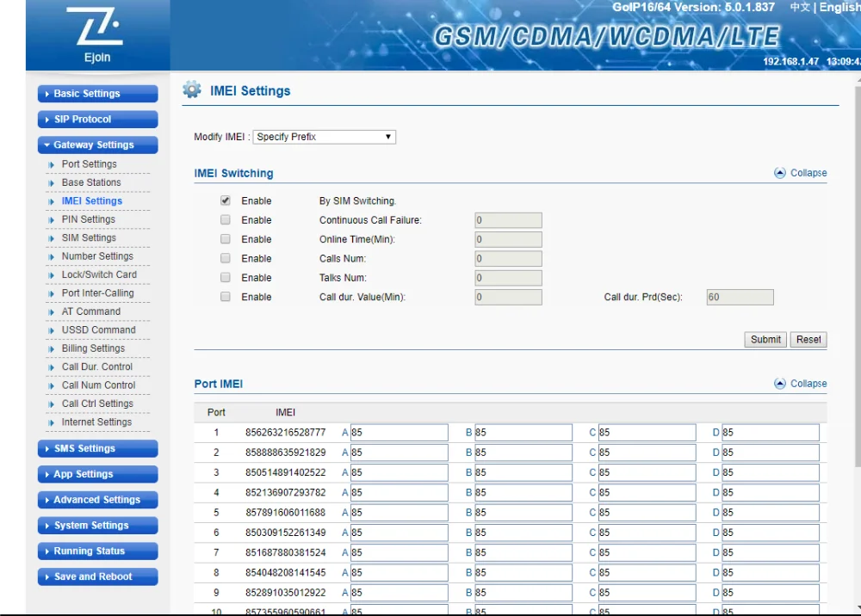Click the arrow icon next to USSD Command
Image resolution: width=861 pixels, height=616 pixels.
(x=52, y=330)
